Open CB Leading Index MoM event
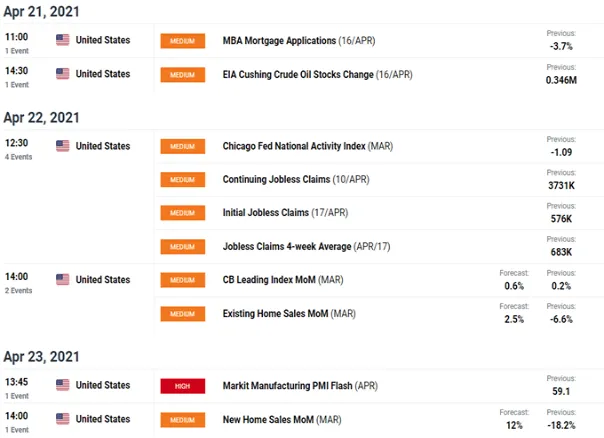 pos(283,280)
